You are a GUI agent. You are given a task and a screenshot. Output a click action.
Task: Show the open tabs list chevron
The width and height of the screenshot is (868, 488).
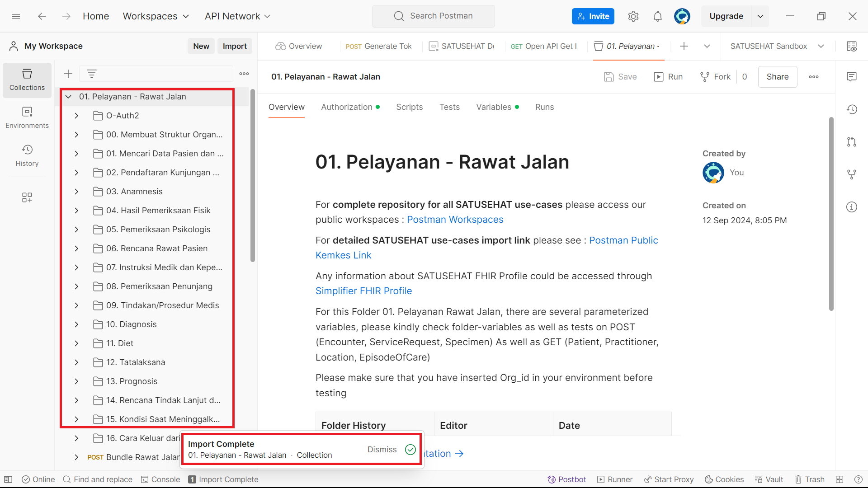tap(707, 46)
